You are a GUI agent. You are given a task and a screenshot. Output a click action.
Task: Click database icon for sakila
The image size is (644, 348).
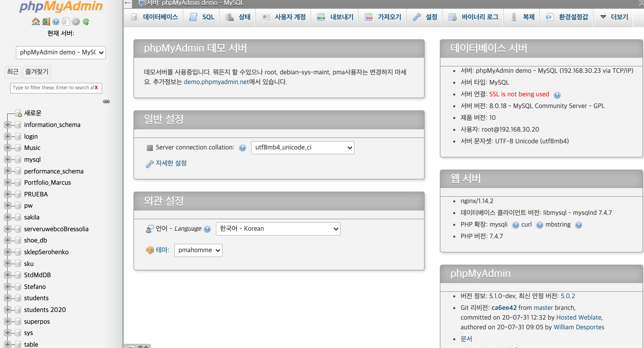click(x=18, y=217)
